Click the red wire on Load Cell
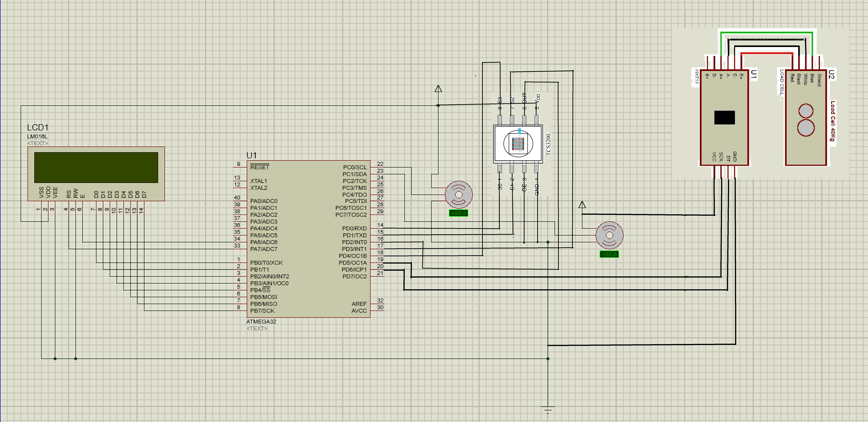868x422 pixels. point(775,53)
